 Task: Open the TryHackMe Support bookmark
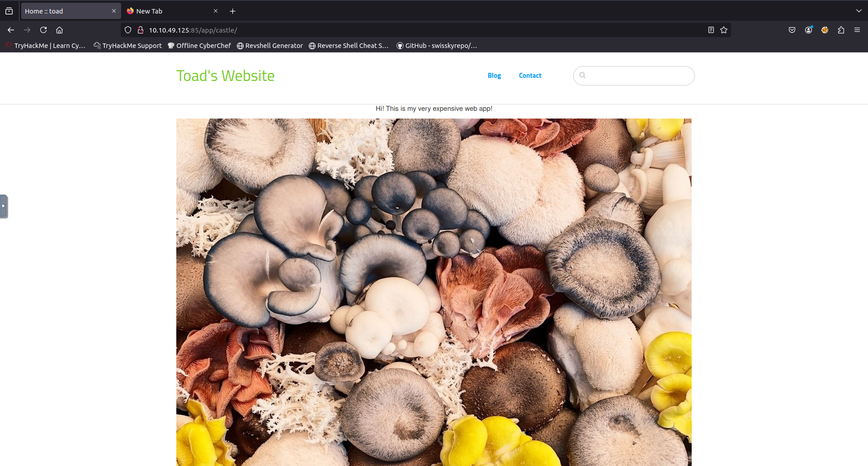(127, 46)
